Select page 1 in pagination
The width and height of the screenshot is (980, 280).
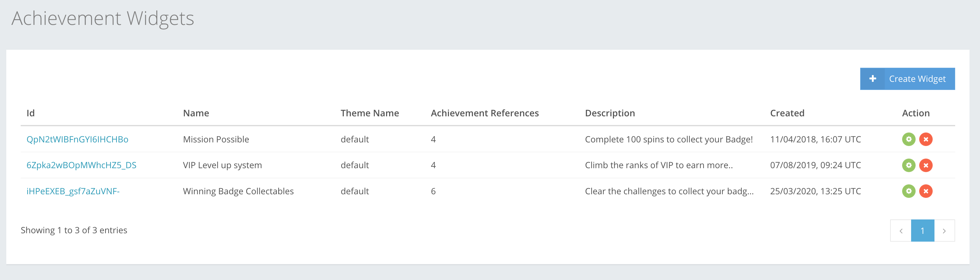[x=922, y=230]
